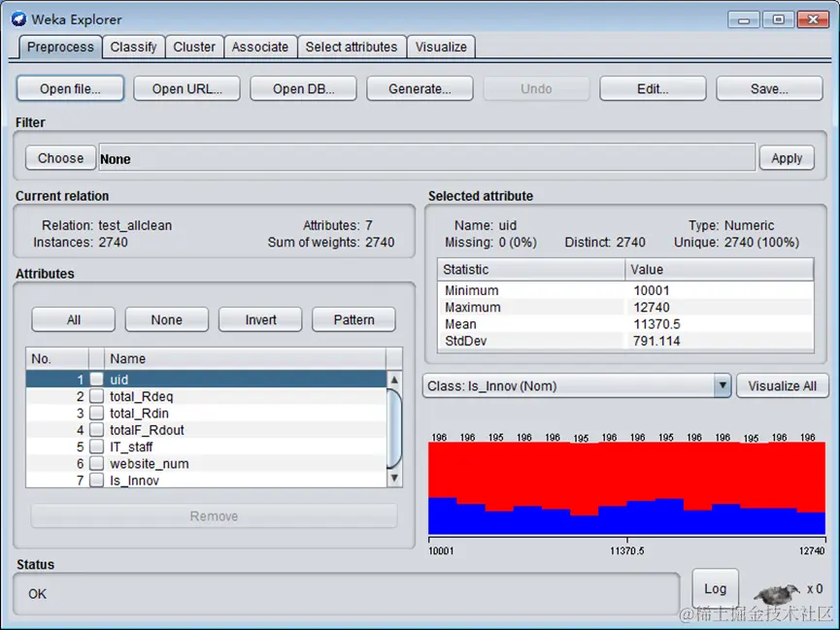Click the Visualize All button

tap(782, 385)
